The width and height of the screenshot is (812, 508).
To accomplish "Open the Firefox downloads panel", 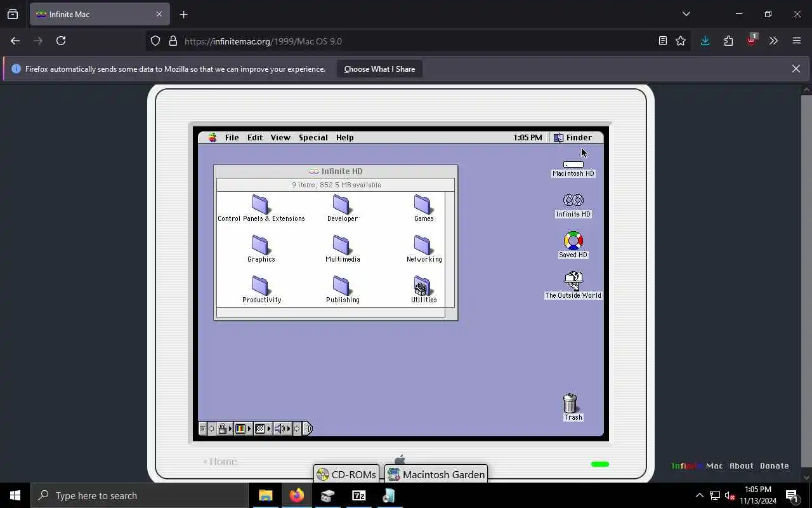I will (x=705, y=41).
